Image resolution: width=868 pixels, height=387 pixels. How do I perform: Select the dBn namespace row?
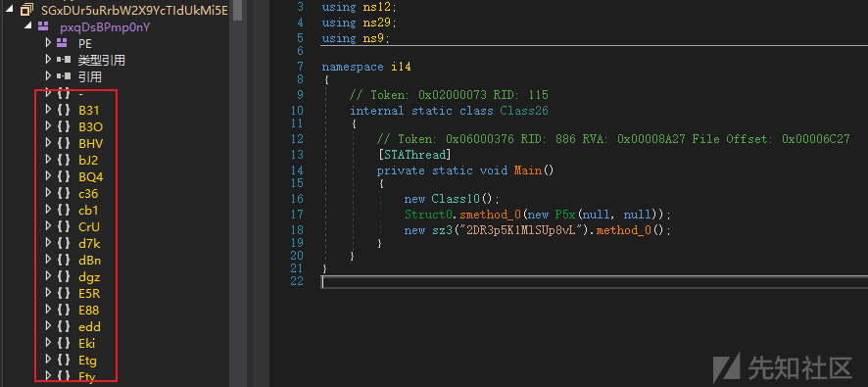tap(90, 260)
